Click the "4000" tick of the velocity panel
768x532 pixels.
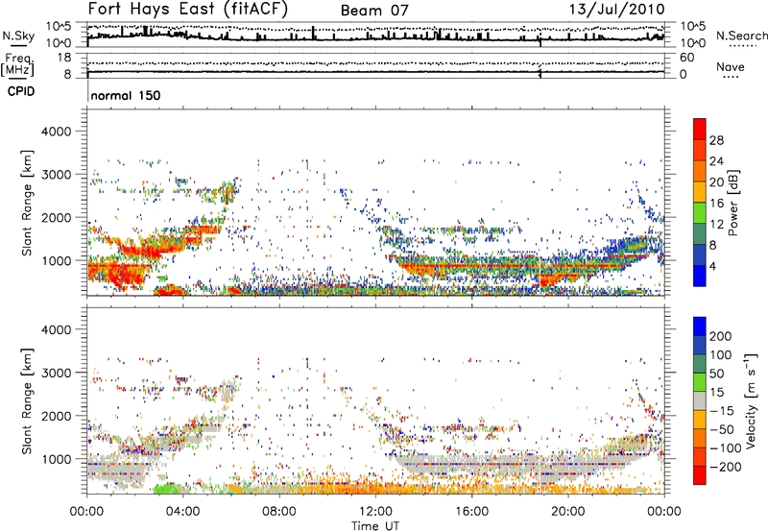click(57, 329)
